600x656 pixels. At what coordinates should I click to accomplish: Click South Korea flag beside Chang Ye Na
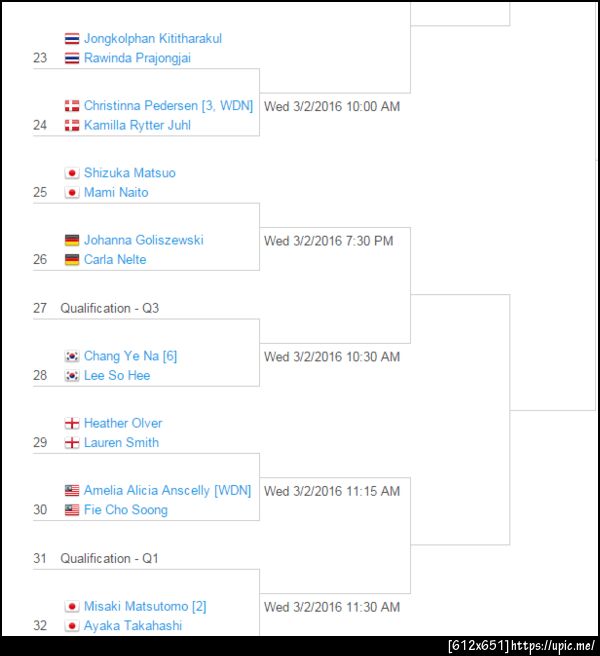pyautogui.click(x=72, y=356)
